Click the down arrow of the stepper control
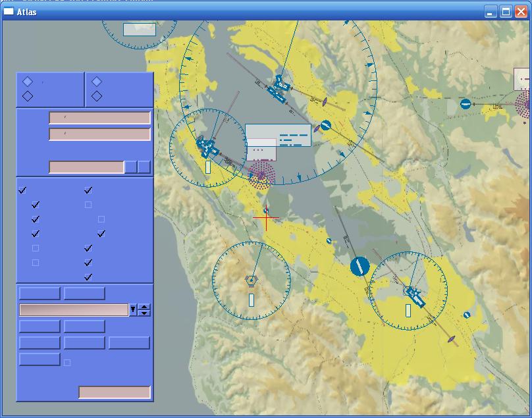 pos(144,313)
